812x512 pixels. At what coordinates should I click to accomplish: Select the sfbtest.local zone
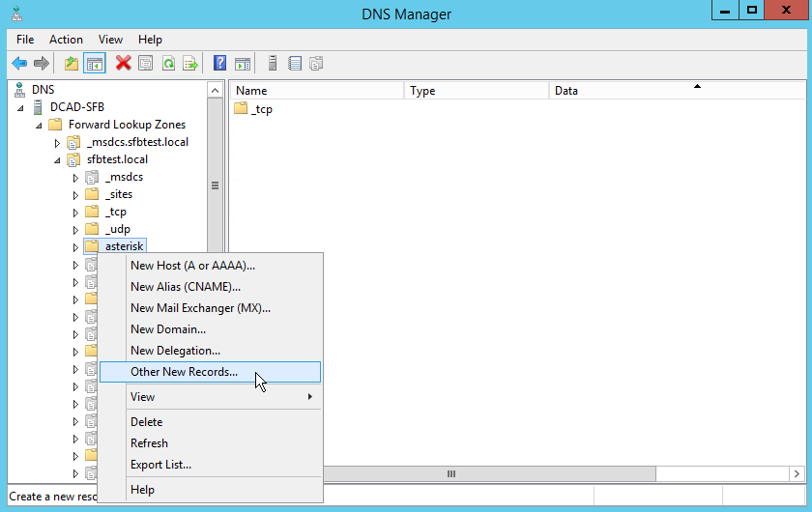click(117, 159)
